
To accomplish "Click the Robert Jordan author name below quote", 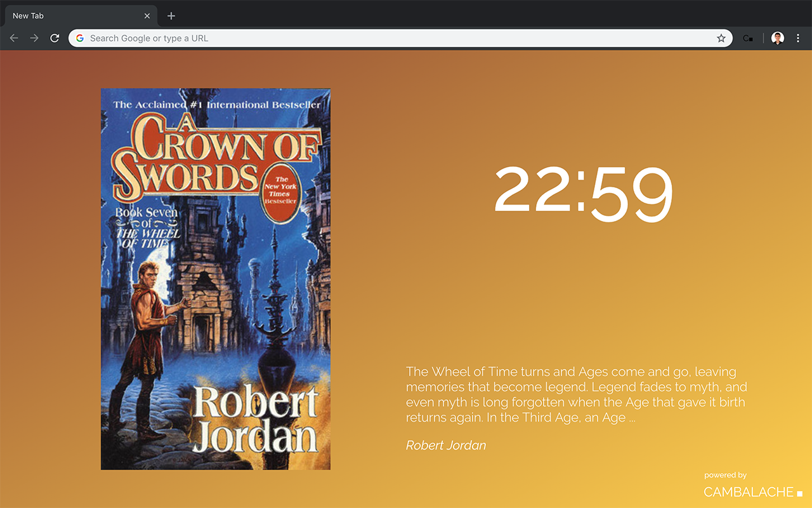I will (446, 445).
